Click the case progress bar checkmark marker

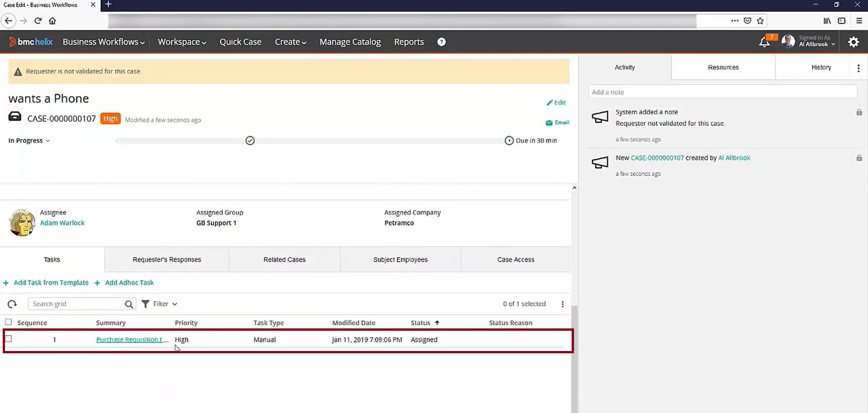(250, 141)
